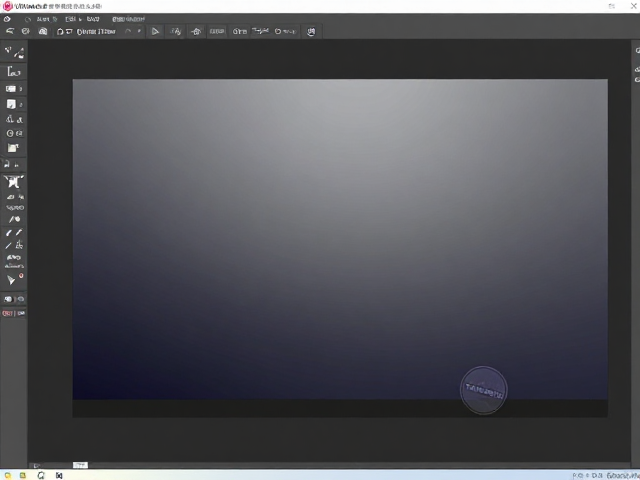Click the small red dot beside the arrow tool

point(21,276)
